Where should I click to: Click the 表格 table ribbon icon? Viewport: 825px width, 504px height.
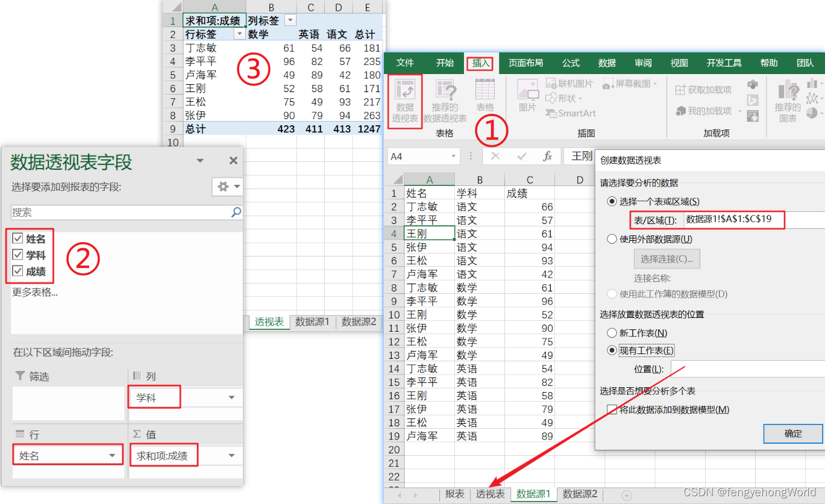(485, 95)
